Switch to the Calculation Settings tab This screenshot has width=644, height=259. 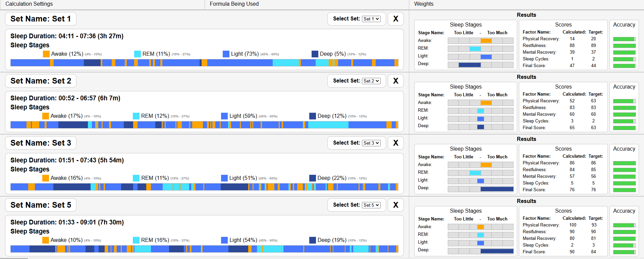coord(29,4)
